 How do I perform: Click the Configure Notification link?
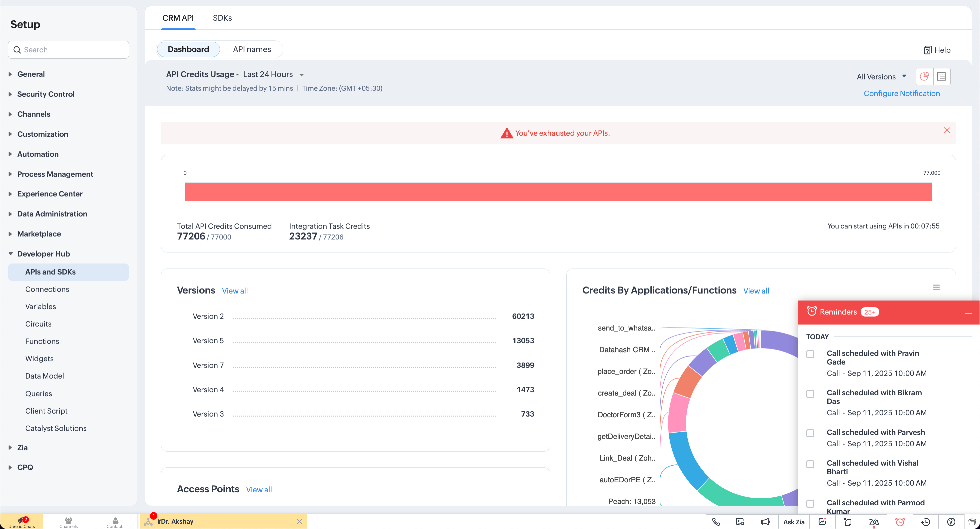[x=901, y=94]
